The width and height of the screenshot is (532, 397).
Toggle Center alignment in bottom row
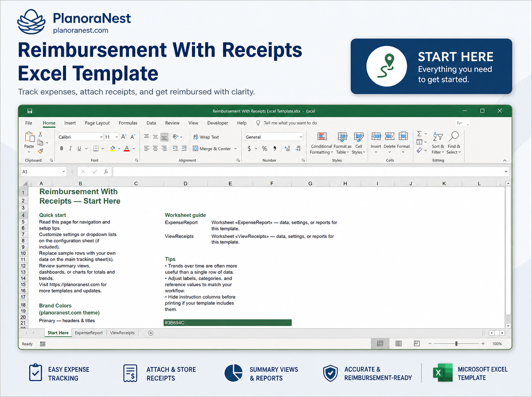coord(155,149)
